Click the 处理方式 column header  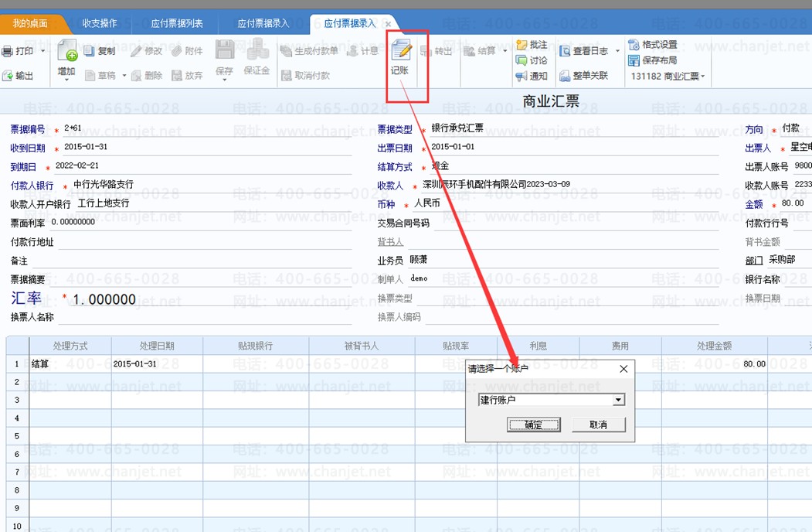click(70, 346)
